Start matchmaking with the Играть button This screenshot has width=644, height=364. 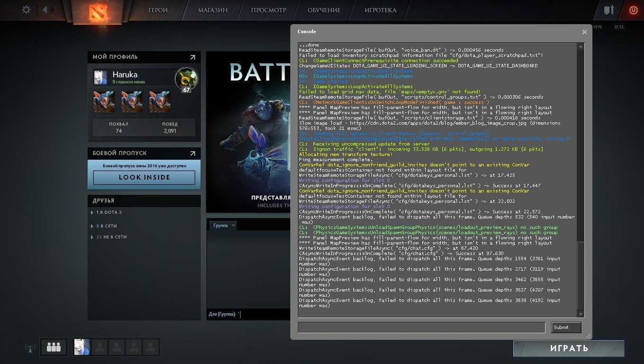(x=569, y=348)
